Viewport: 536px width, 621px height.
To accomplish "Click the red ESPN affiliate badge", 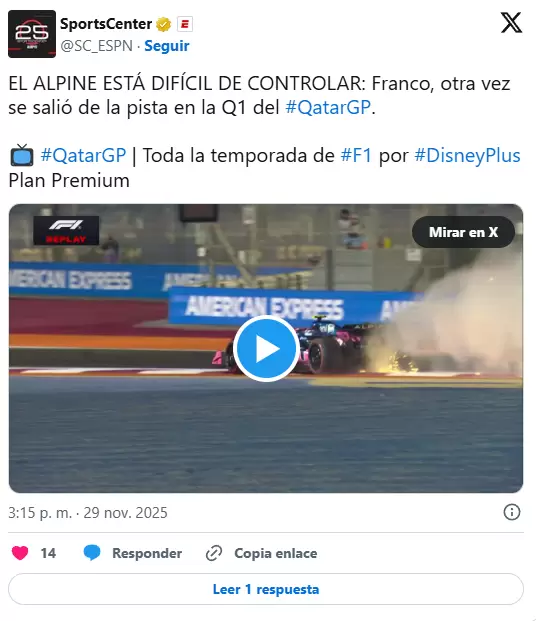I will click(185, 24).
